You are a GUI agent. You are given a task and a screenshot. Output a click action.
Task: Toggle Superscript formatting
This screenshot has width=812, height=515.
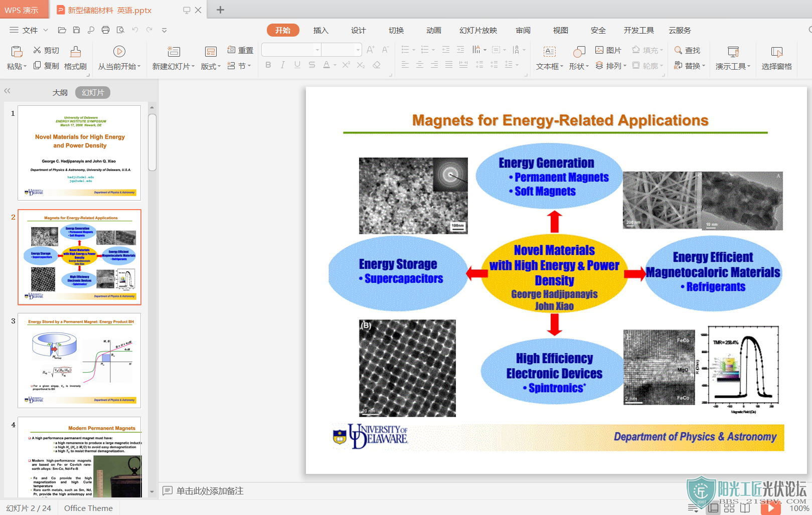[346, 65]
